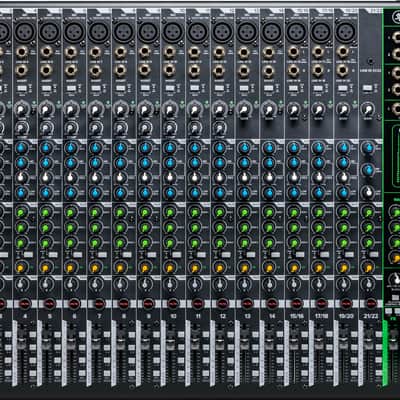This screenshot has width=400, height=400.
Task: Select the low EQ knob on channel 15/16
Action: 294,193
